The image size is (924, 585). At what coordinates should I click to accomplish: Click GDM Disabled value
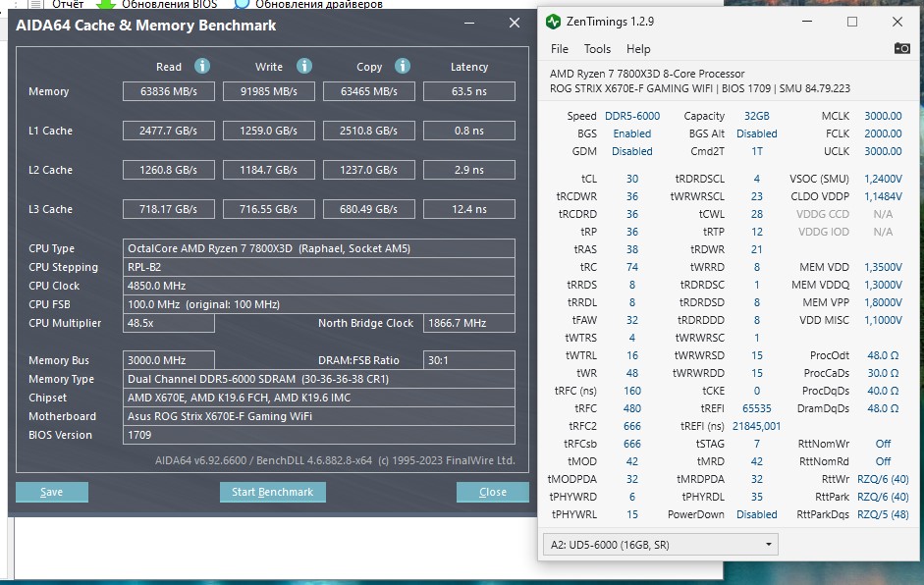pos(632,151)
